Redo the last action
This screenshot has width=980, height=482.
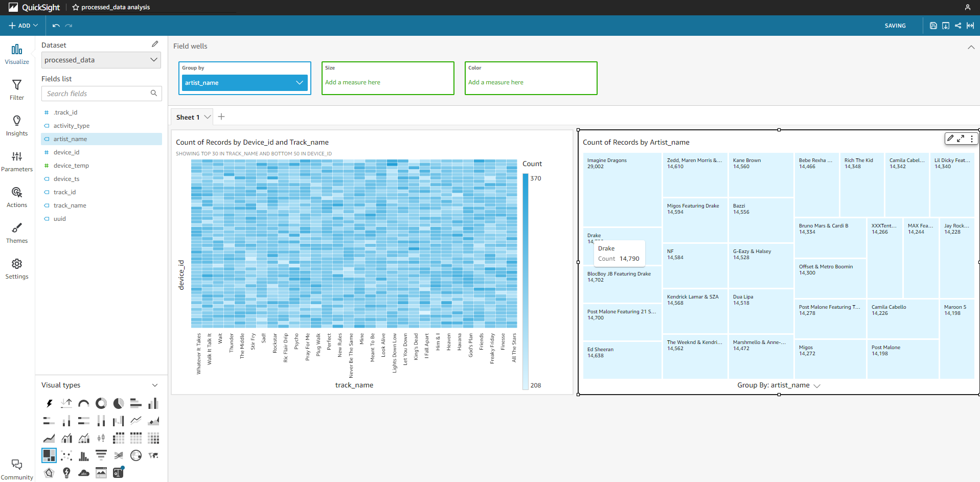[x=69, y=26]
